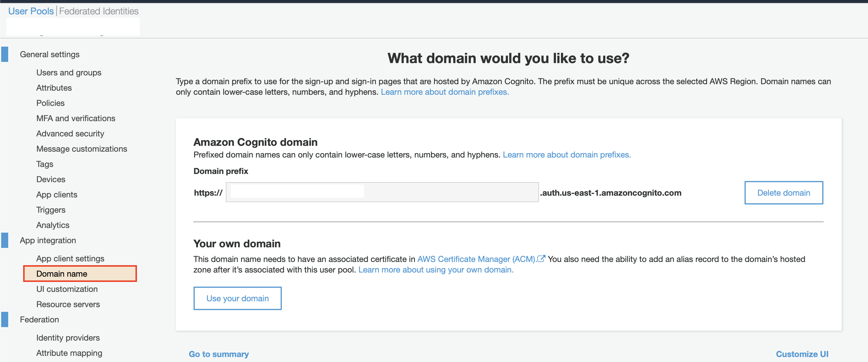Switch to Federated Identities tab

(99, 11)
